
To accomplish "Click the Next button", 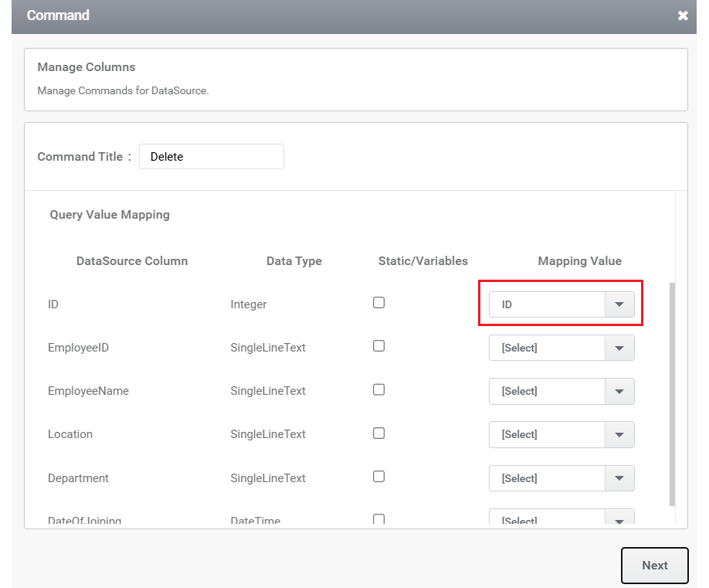I will click(x=655, y=566).
